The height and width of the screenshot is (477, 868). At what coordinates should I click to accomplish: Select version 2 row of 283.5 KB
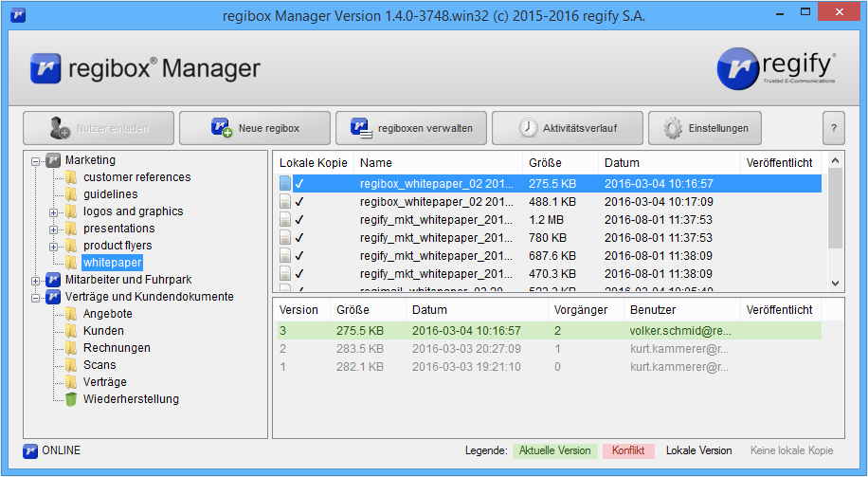pyautogui.click(x=550, y=349)
